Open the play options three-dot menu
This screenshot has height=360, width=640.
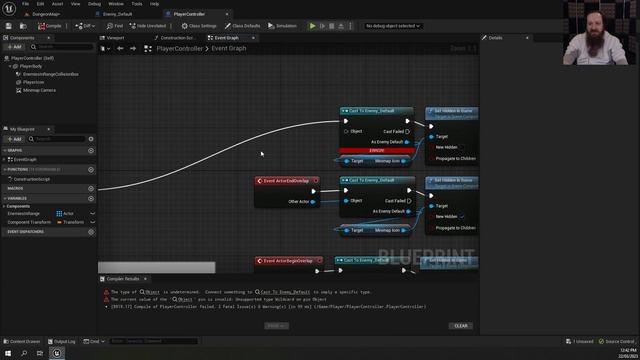(x=350, y=26)
